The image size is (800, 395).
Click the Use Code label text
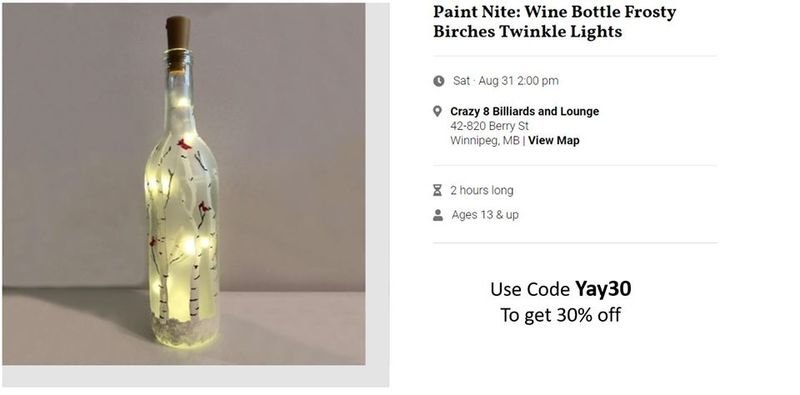(x=530, y=289)
